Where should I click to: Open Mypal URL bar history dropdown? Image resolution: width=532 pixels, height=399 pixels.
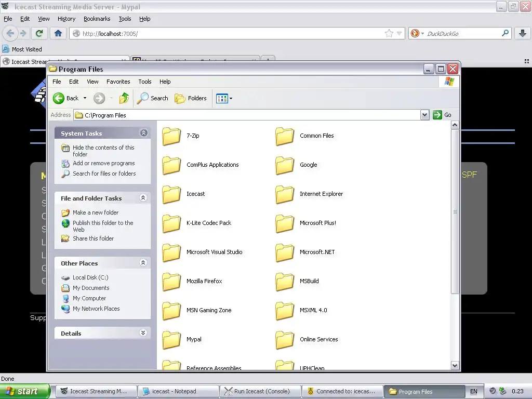click(x=400, y=33)
